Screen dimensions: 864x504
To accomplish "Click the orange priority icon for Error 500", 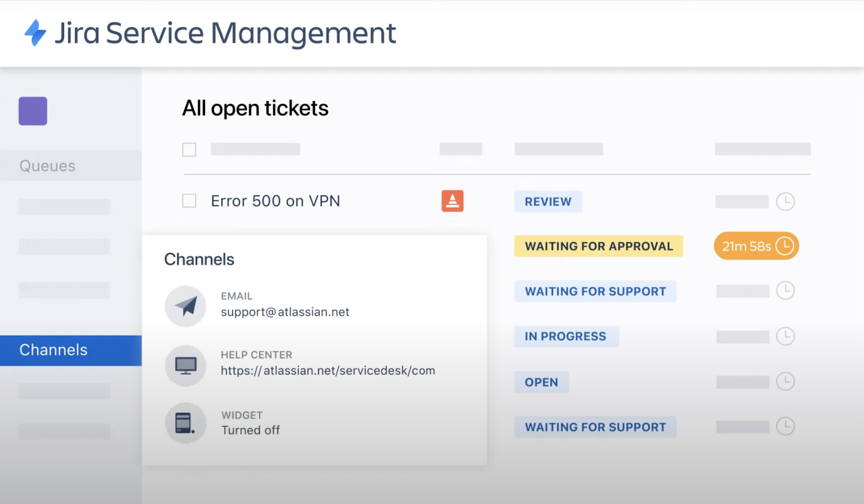I will 452,201.
